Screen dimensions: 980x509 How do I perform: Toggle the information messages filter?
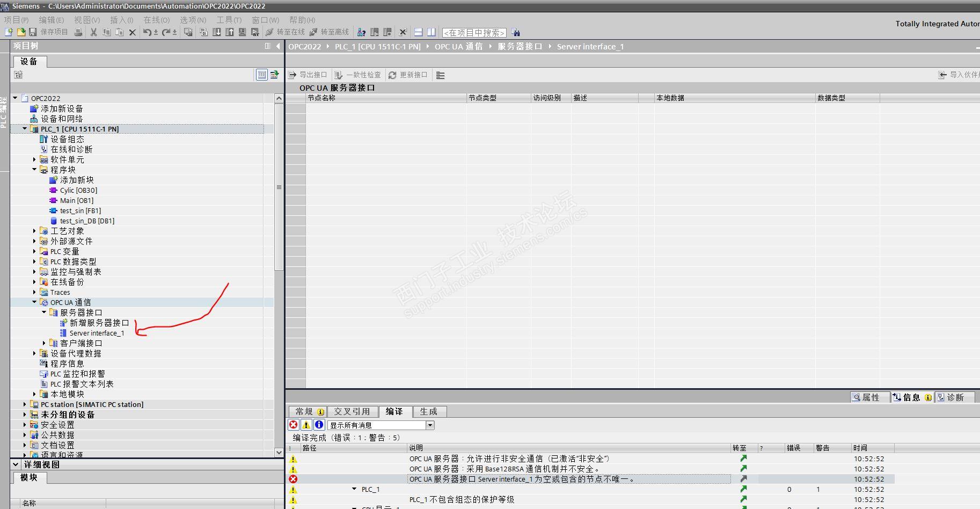[x=319, y=425]
